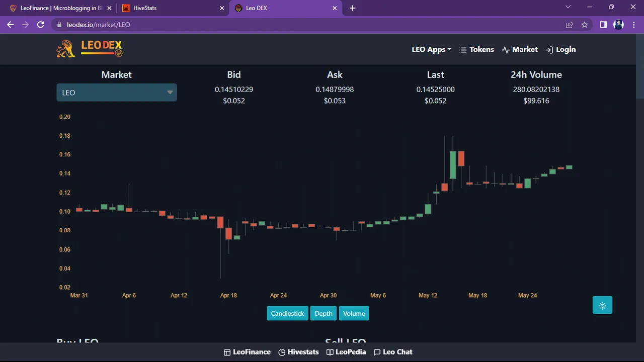Expand the LEO market selector
This screenshot has height=362, width=644.
pos(117,93)
